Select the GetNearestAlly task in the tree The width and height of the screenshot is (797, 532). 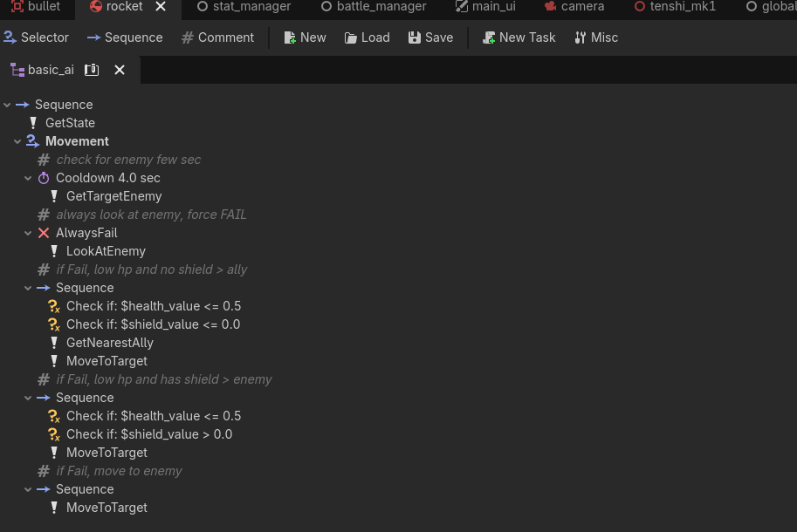point(109,342)
